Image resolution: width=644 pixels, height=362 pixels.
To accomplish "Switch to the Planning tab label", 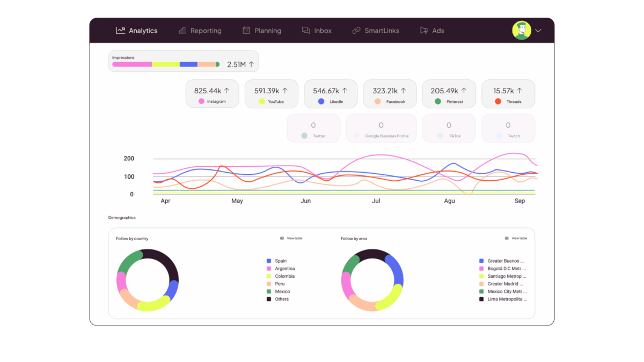I will (x=268, y=31).
